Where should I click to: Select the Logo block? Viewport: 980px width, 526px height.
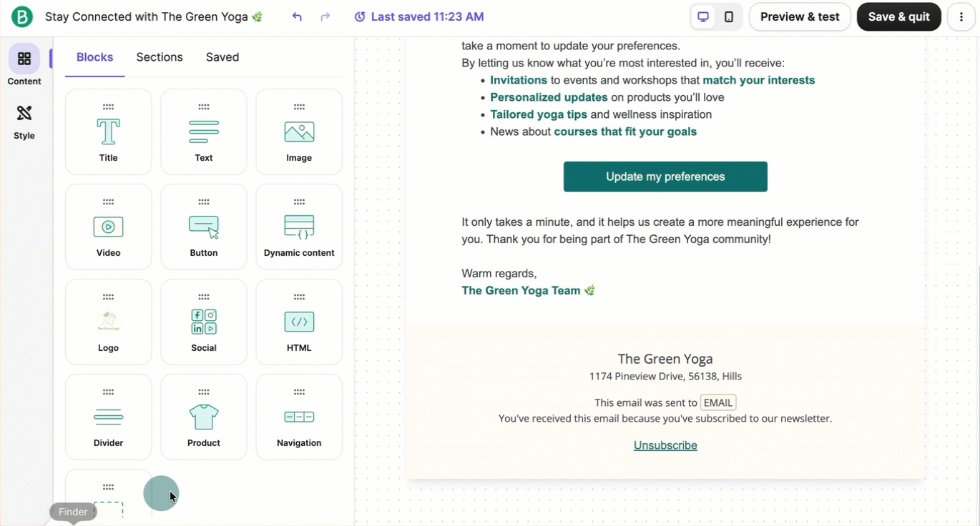108,322
